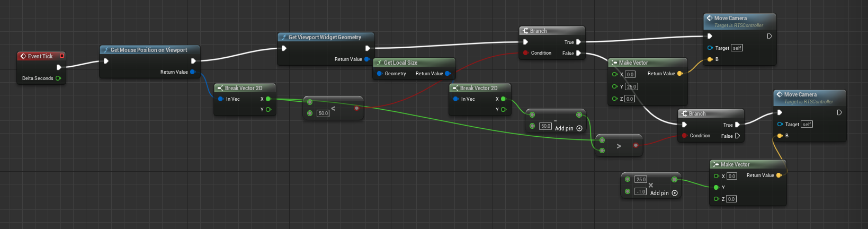Click the B pin on the lower Move Camera
The height and width of the screenshot is (229, 868).
(x=780, y=136)
